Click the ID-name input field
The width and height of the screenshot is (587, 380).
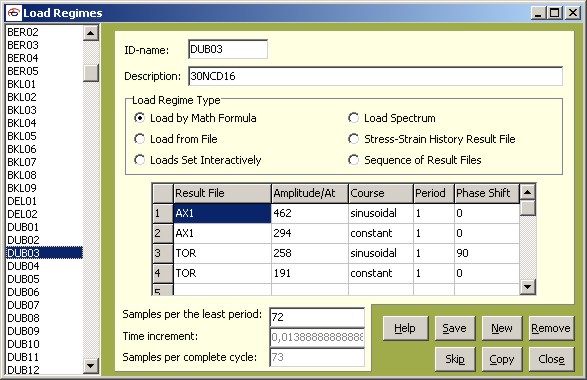[x=228, y=49]
